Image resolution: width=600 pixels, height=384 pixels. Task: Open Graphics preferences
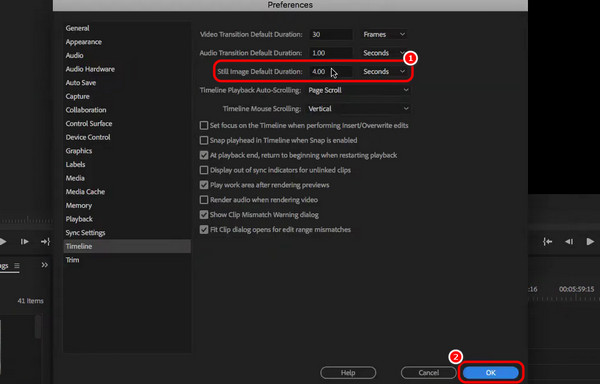tap(78, 151)
